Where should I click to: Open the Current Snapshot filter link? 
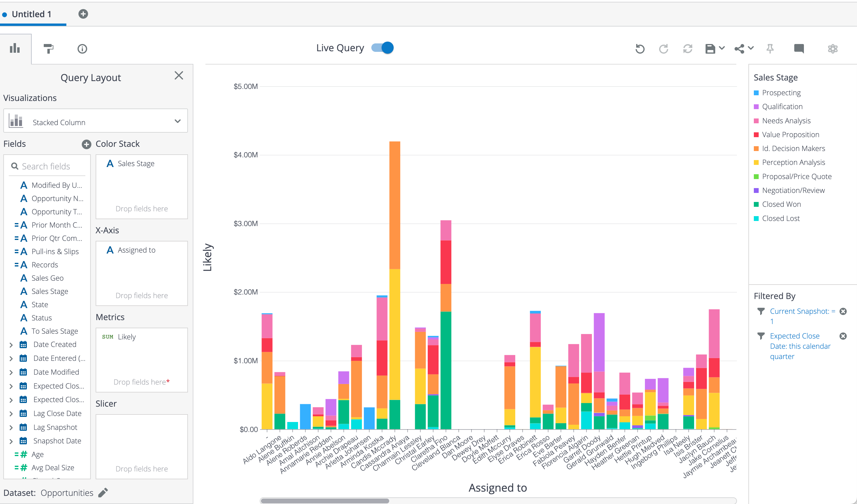tap(803, 316)
